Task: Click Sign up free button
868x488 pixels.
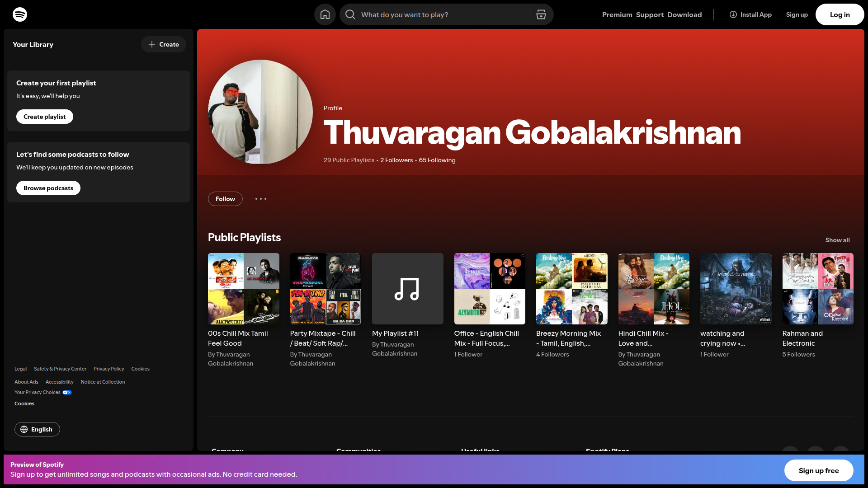Action: [819, 471]
